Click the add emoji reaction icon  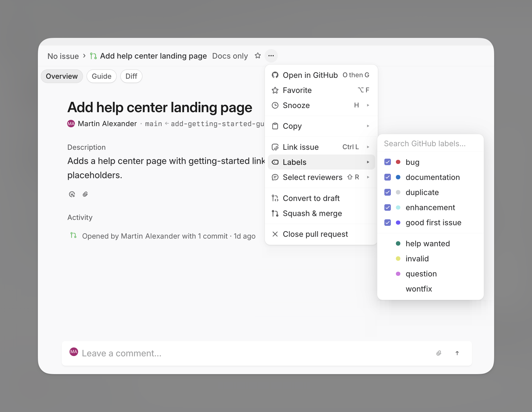click(72, 194)
